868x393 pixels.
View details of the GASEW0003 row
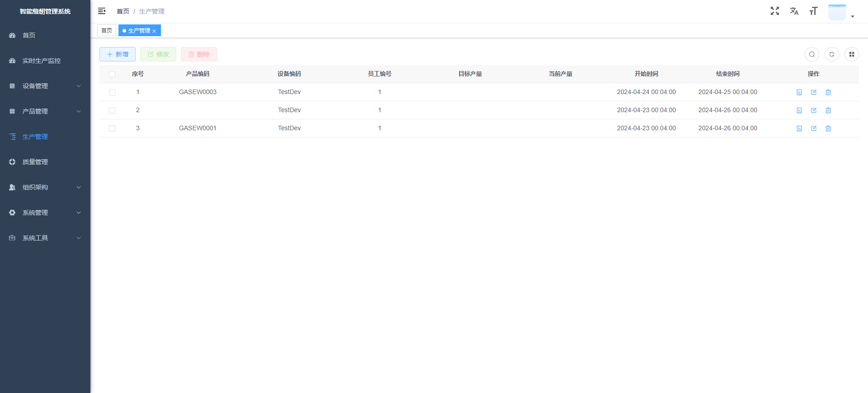click(799, 92)
